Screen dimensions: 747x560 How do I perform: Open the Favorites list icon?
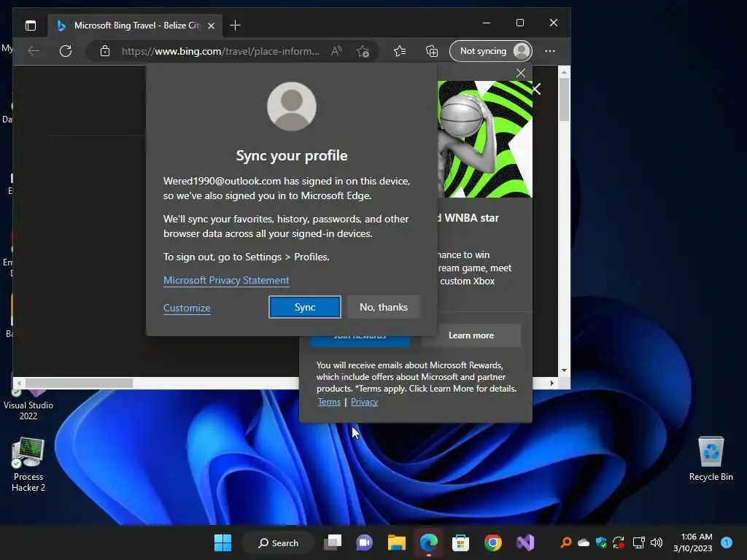coord(400,51)
